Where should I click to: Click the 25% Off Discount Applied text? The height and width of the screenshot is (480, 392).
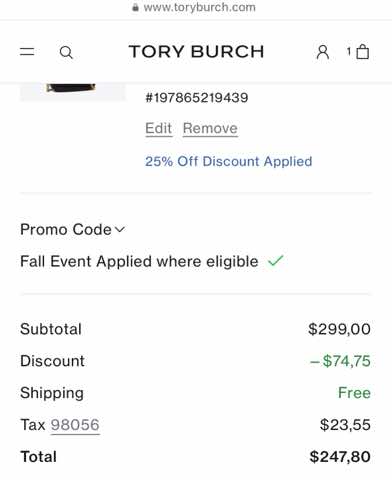[x=229, y=161]
